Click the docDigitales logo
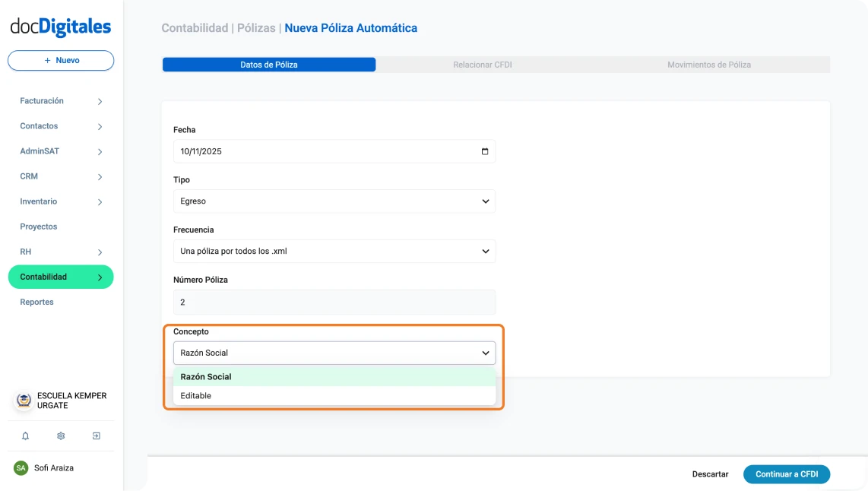 tap(59, 26)
